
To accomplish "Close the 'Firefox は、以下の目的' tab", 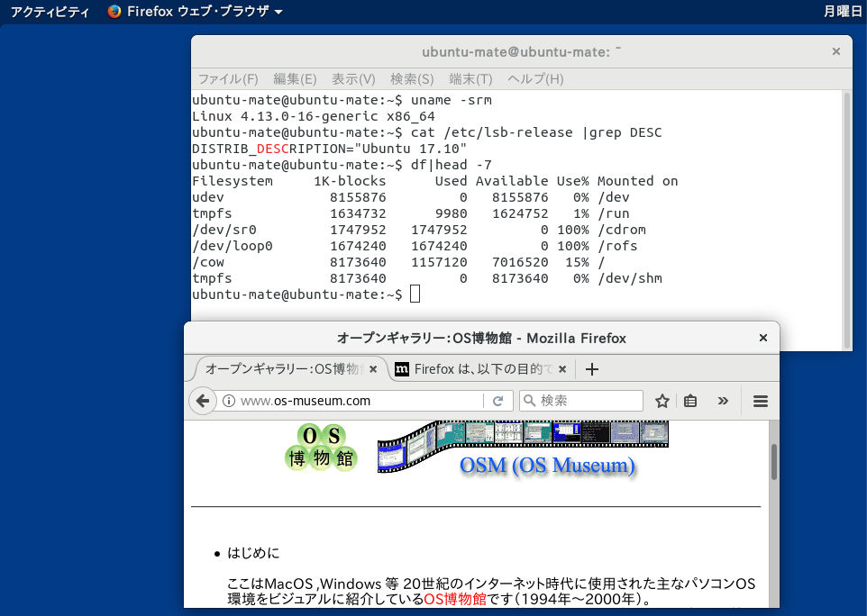I will coord(562,369).
